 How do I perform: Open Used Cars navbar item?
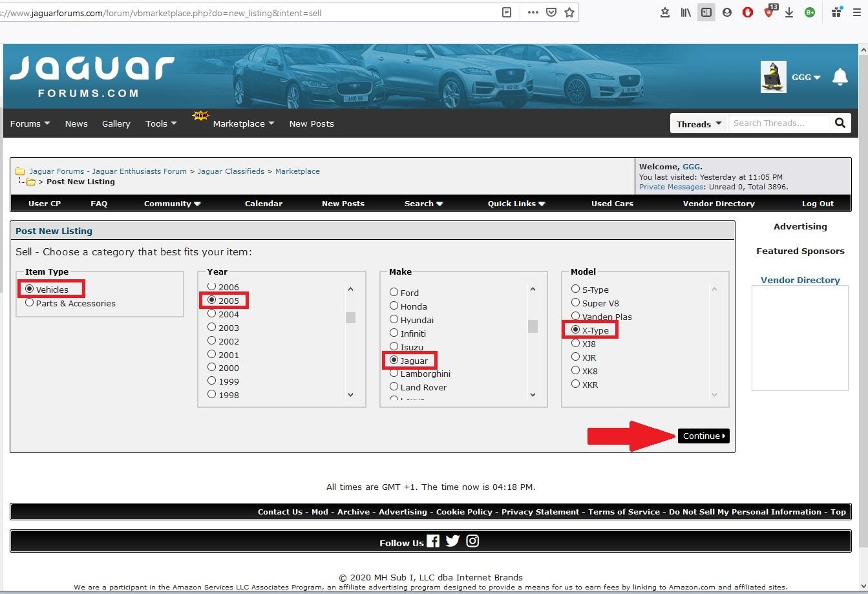(x=612, y=203)
